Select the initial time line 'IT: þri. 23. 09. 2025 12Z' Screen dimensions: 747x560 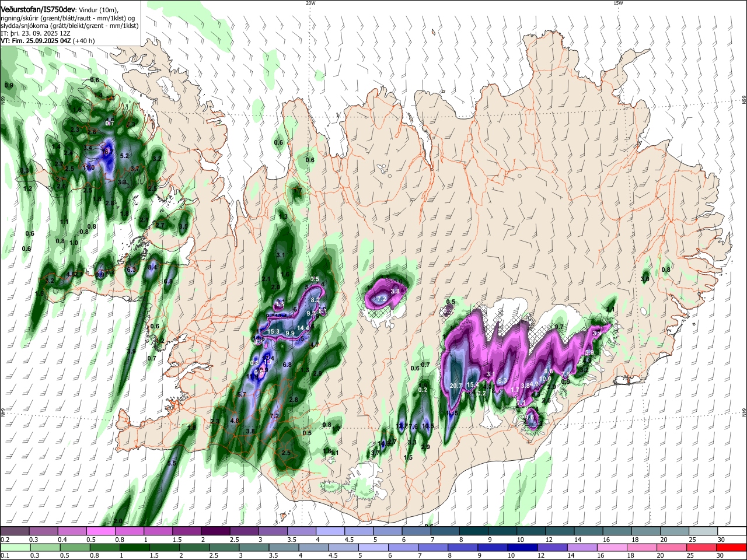pyautogui.click(x=36, y=33)
